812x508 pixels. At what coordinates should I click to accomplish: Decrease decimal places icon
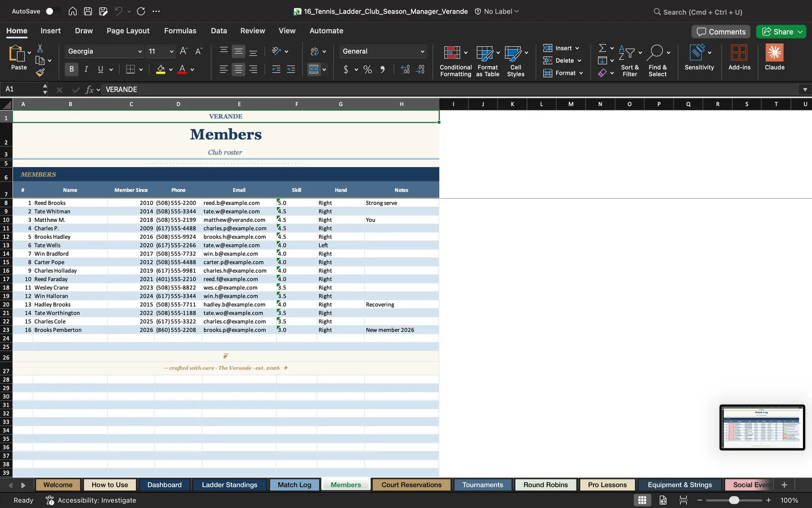click(420, 69)
